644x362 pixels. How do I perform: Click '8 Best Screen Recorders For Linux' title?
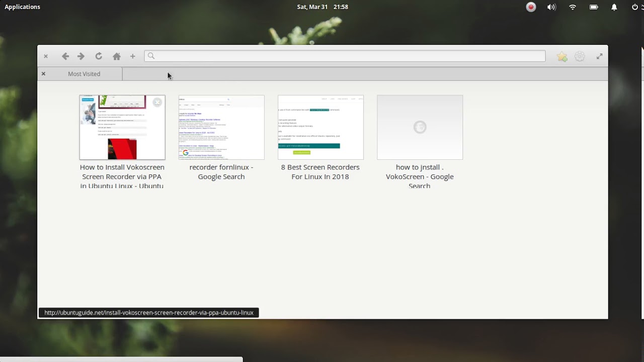click(320, 171)
